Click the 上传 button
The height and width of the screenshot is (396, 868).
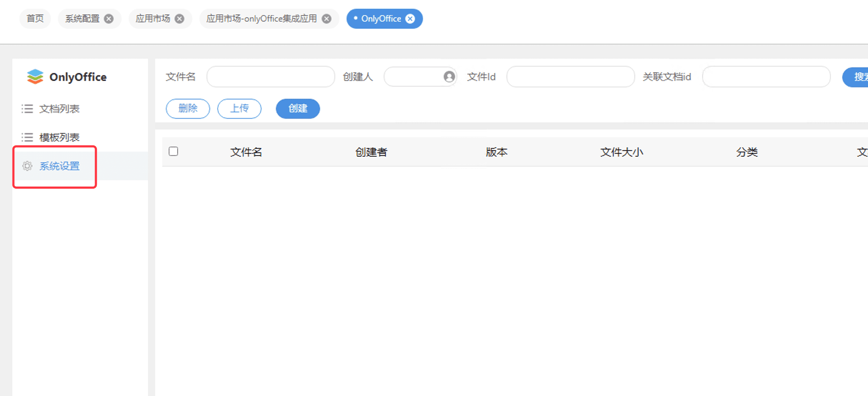point(239,109)
